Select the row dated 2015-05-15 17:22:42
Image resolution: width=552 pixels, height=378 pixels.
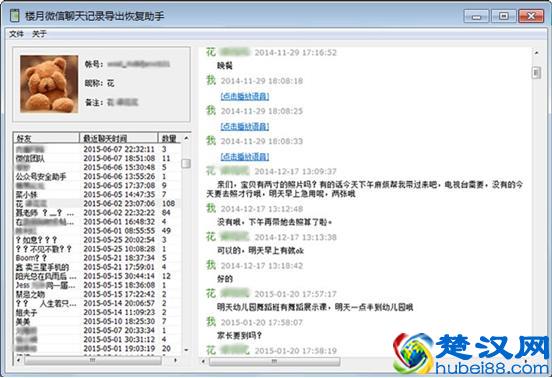click(98, 294)
